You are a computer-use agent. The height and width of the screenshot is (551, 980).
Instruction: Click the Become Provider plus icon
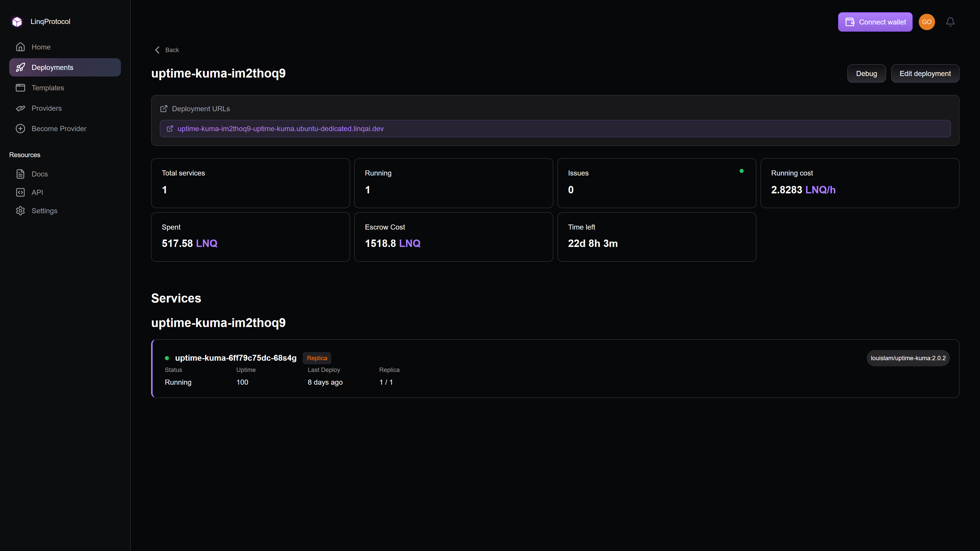click(x=20, y=129)
